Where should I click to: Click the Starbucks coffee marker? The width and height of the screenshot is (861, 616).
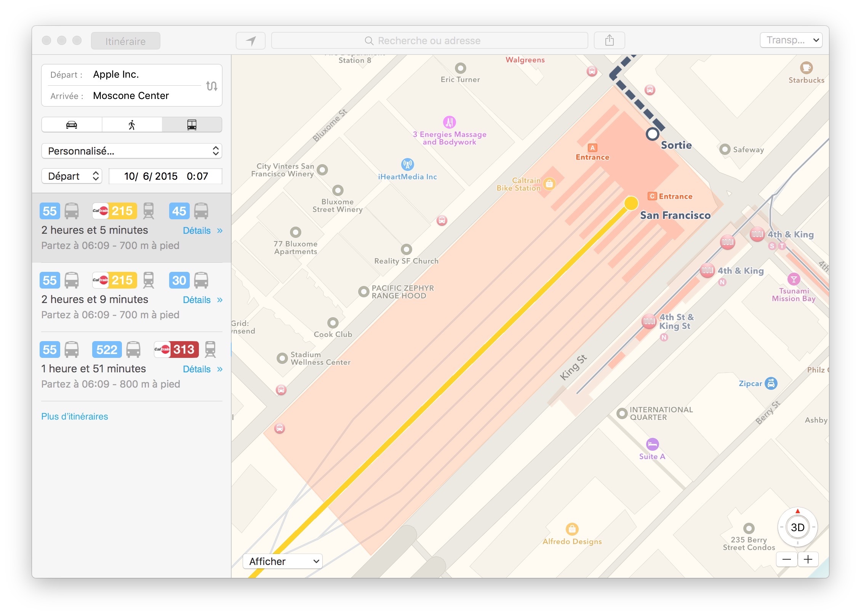point(806,68)
